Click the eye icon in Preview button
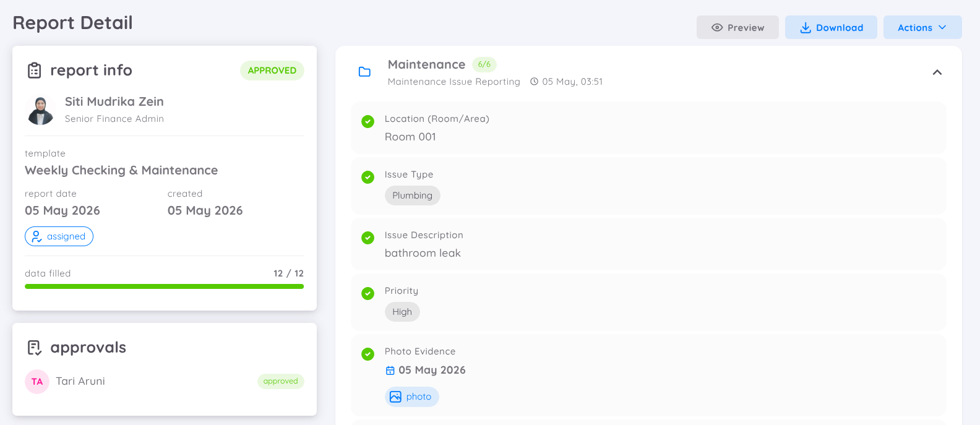 [717, 28]
